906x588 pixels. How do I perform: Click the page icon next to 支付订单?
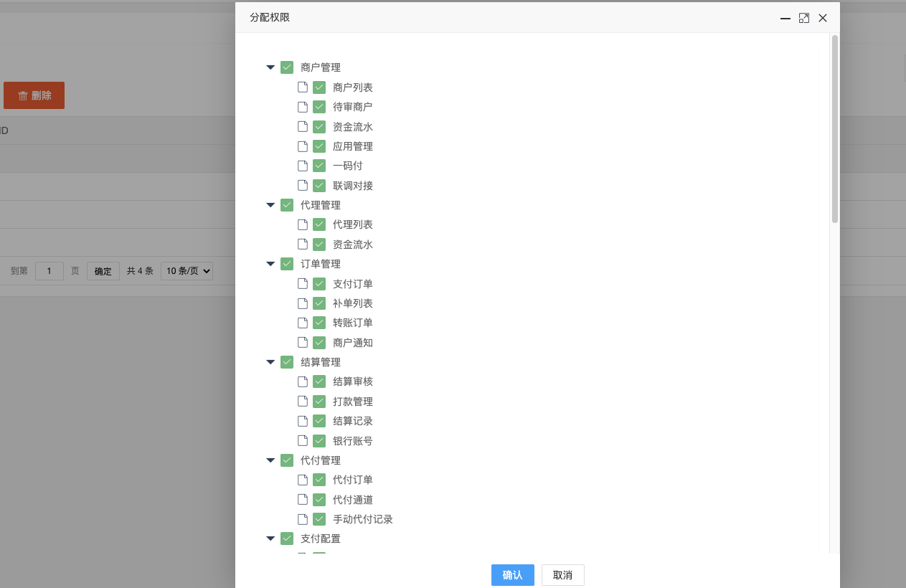[303, 284]
